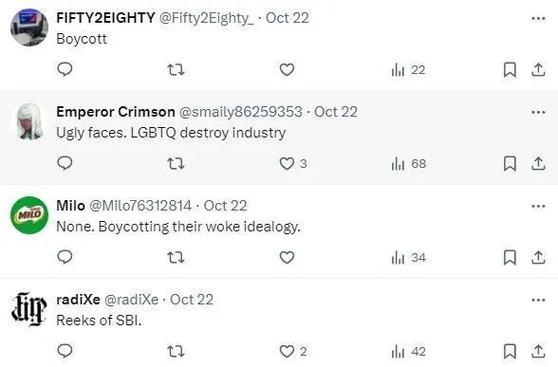Share Milo's tweet via upload icon
Viewport: 558px width, 367px height.
pyautogui.click(x=538, y=257)
